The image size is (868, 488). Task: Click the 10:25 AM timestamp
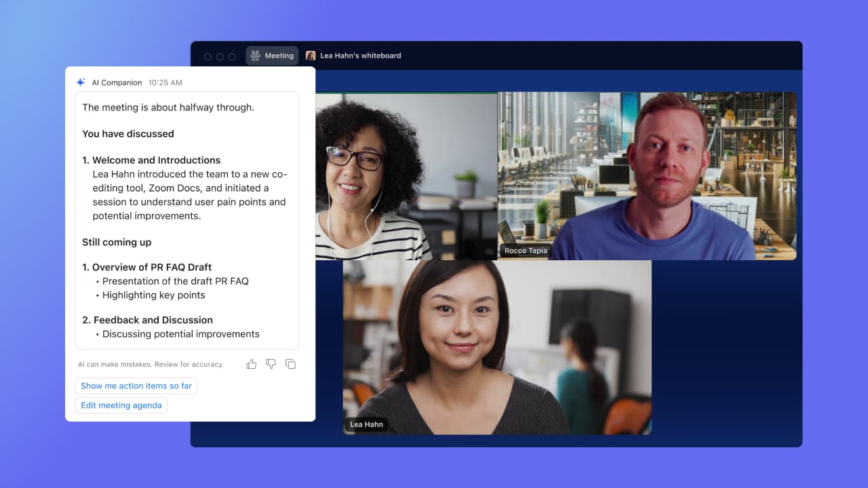pyautogui.click(x=165, y=82)
